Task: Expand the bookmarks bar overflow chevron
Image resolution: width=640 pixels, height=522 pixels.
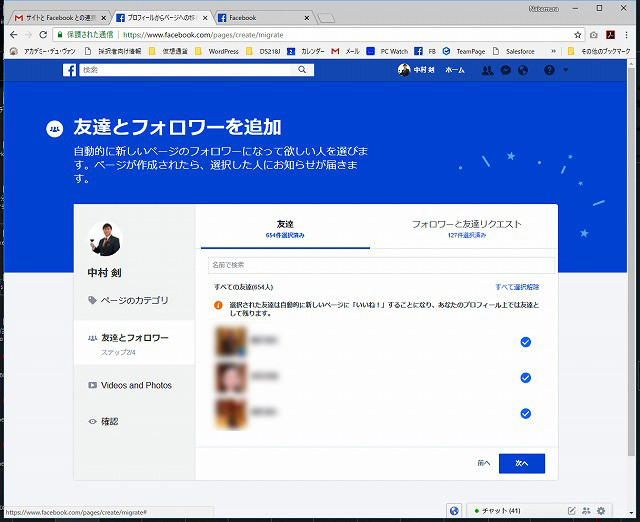Action: 553,51
